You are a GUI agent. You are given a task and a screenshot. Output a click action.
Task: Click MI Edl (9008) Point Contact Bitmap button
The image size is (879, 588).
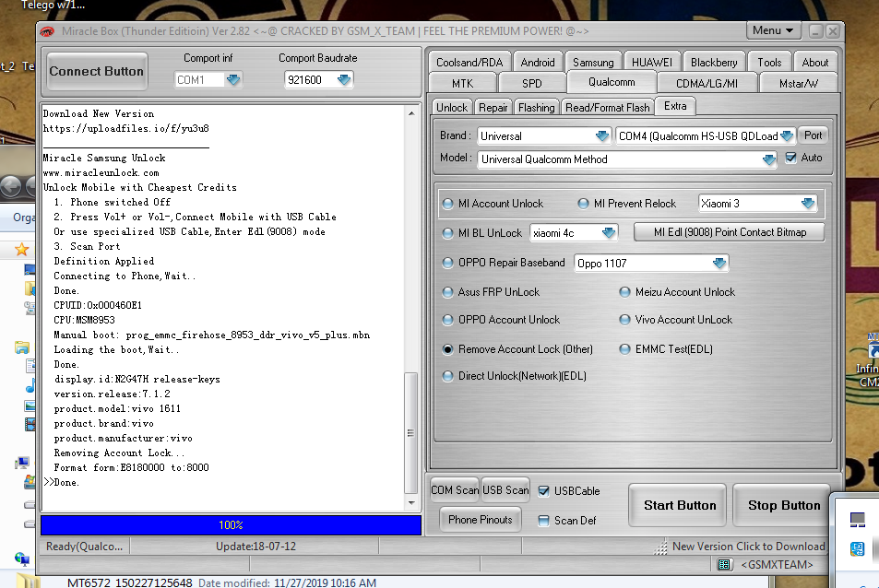tap(730, 232)
